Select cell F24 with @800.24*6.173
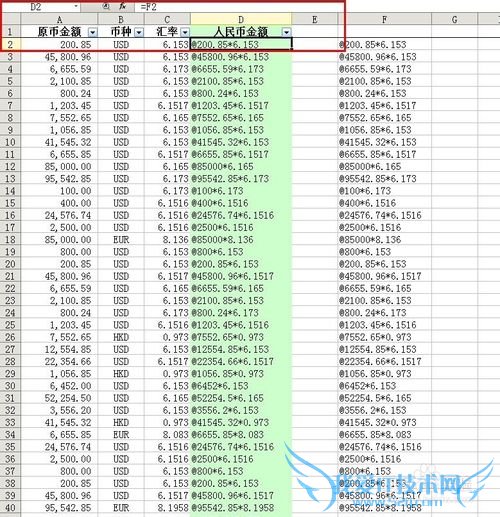The width and height of the screenshot is (500, 517). 384,313
